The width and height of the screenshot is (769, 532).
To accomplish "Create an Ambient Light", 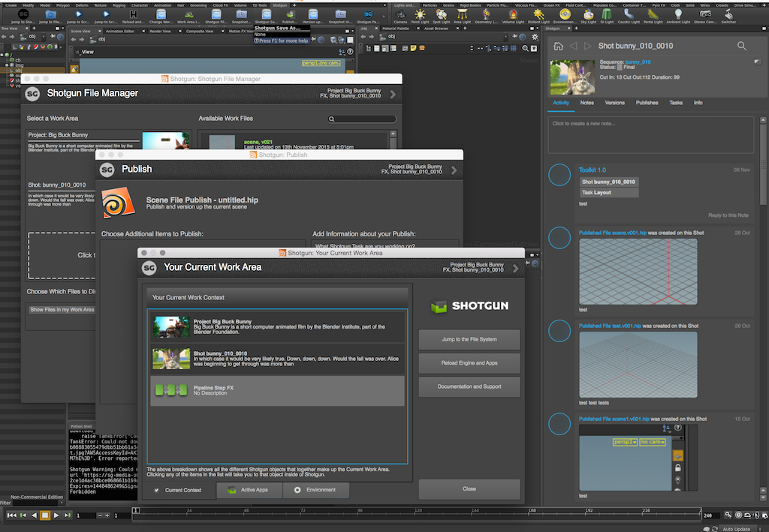I will [678, 17].
